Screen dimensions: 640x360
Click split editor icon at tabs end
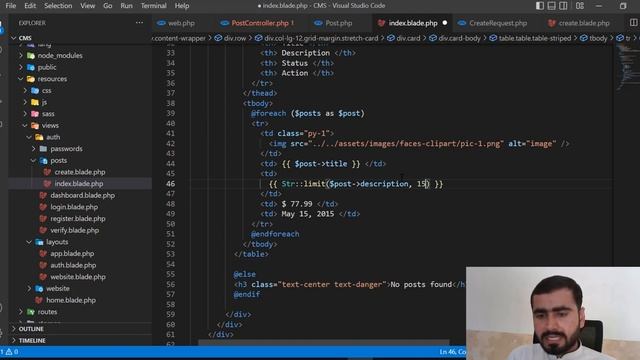click(633, 23)
